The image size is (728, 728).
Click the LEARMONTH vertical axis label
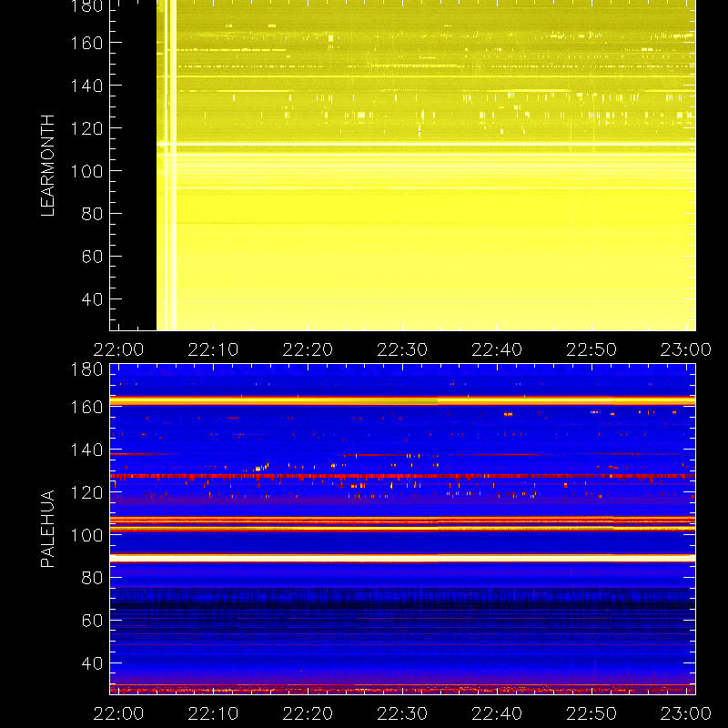click(48, 166)
